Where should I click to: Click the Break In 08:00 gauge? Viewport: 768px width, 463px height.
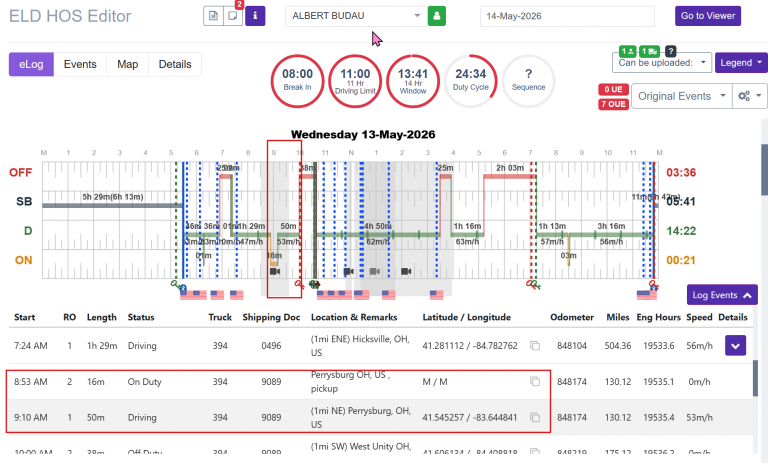click(x=297, y=81)
